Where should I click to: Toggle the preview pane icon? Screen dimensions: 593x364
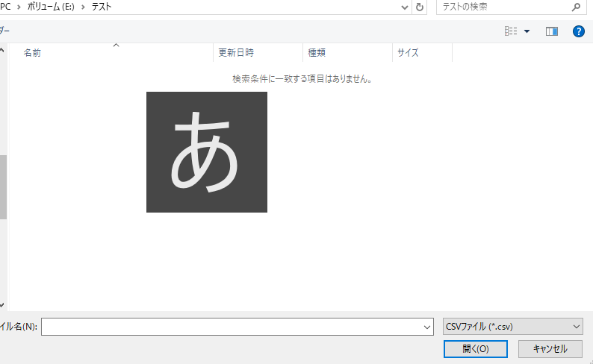click(x=552, y=31)
